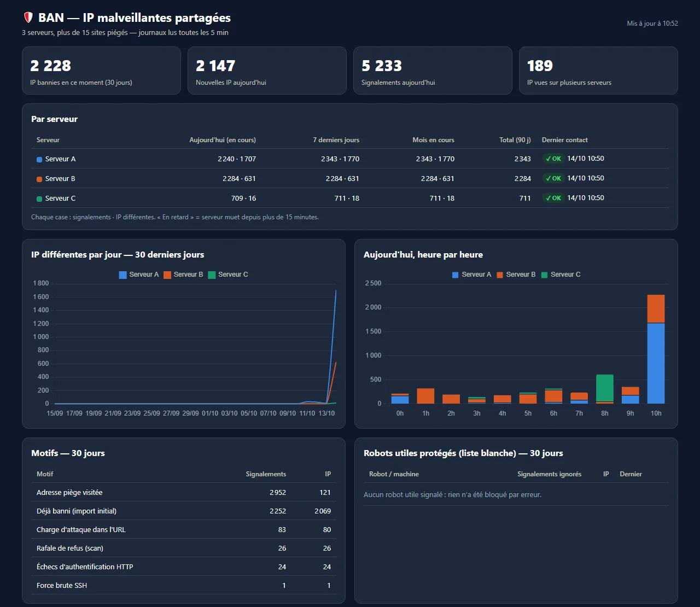Image resolution: width=700 pixels, height=607 pixels.
Task: Click the red shield logo icon
Action: pos(28,18)
